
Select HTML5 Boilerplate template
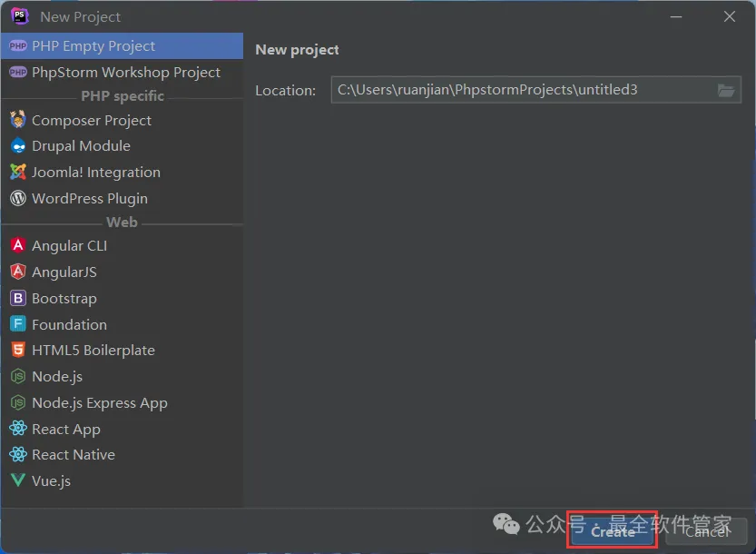(122, 351)
